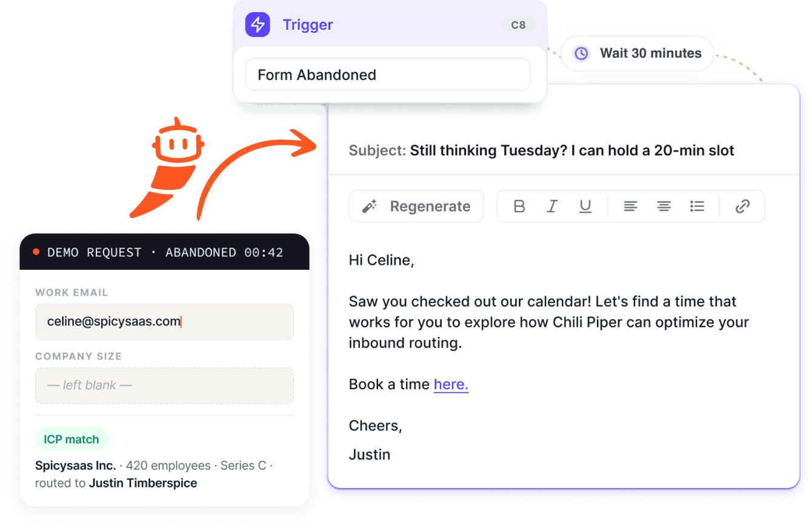
Task: Toggle italic formatting in email editor
Action: 552,207
